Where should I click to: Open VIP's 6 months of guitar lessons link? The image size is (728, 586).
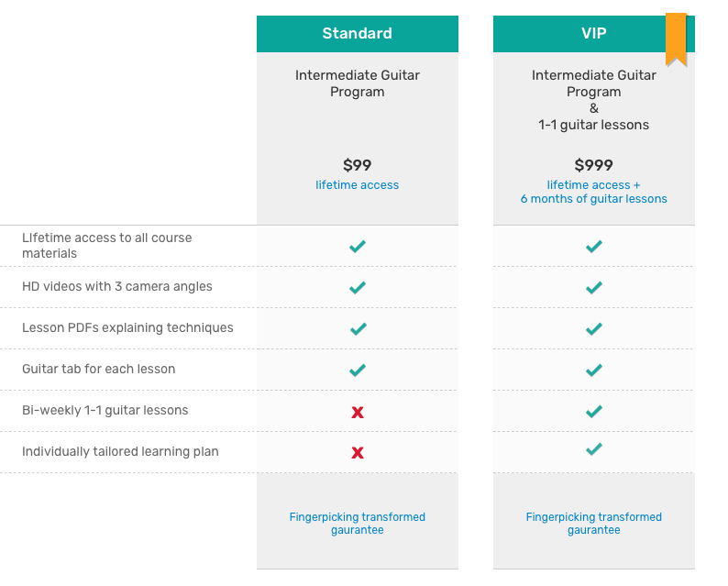[x=594, y=199]
